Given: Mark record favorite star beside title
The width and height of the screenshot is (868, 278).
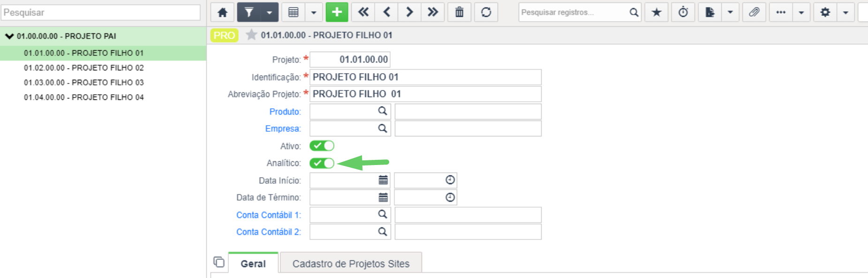Looking at the screenshot, I should (251, 35).
